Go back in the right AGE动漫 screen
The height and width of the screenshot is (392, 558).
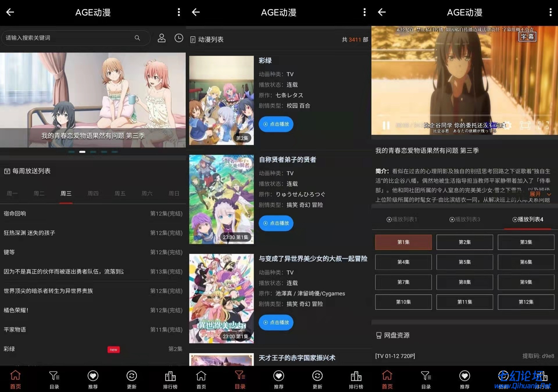382,12
